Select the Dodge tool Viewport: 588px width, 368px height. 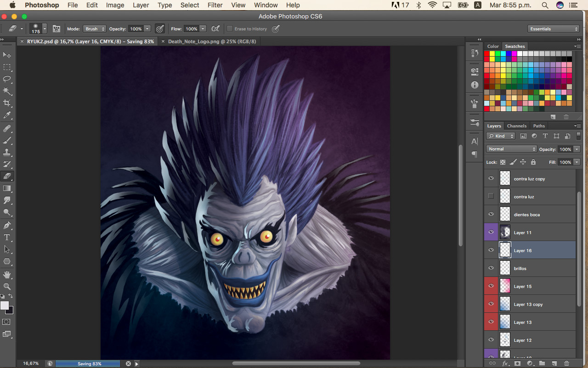7,212
